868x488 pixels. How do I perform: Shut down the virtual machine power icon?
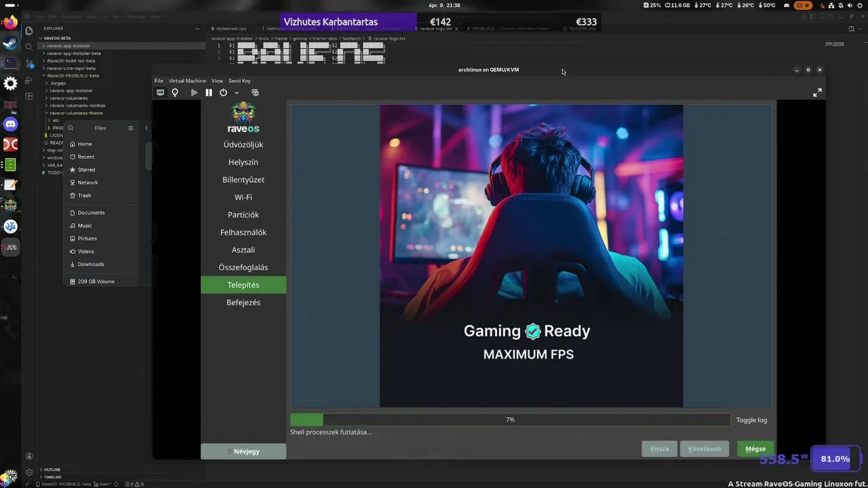(223, 92)
